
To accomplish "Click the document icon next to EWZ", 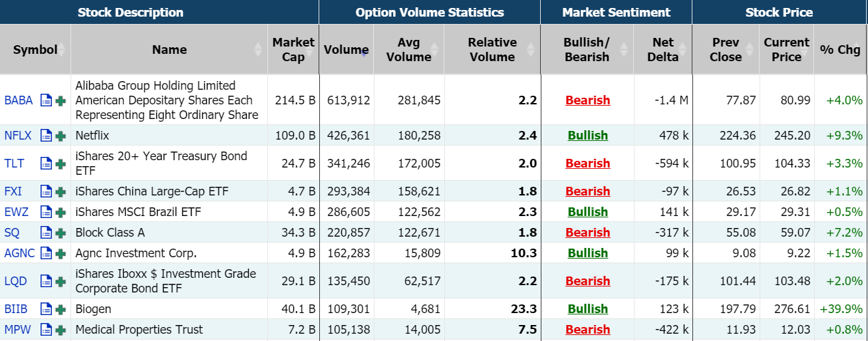I will point(46,212).
